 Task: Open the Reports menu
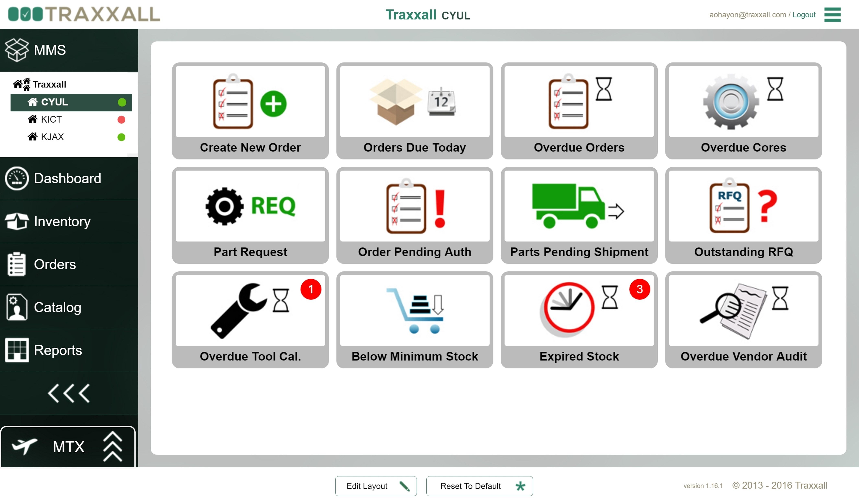coord(58,350)
